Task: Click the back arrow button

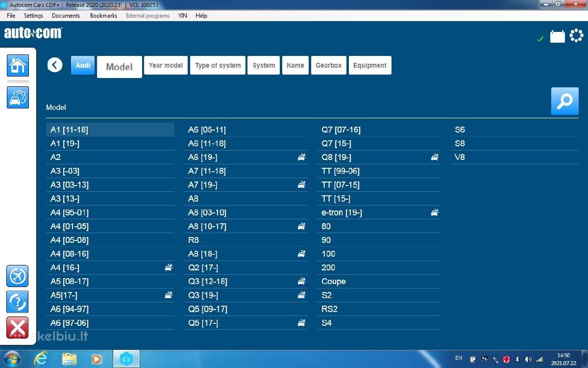Action: coord(55,65)
